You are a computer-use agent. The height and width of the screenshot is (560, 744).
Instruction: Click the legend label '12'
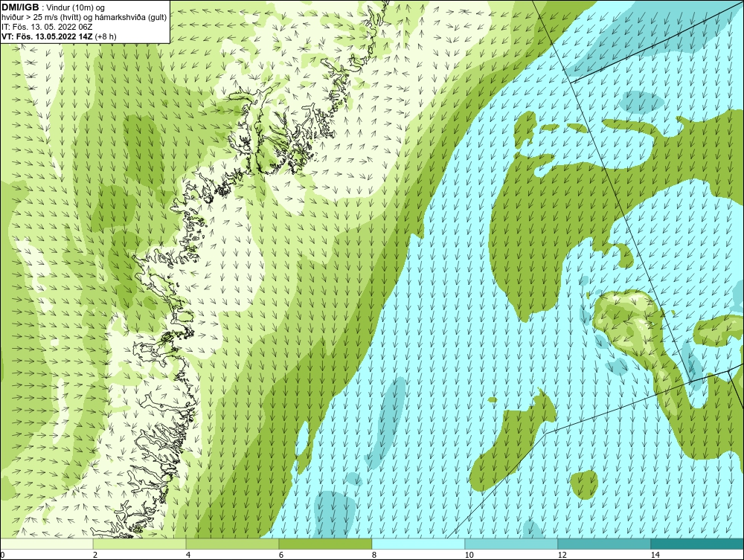562,555
